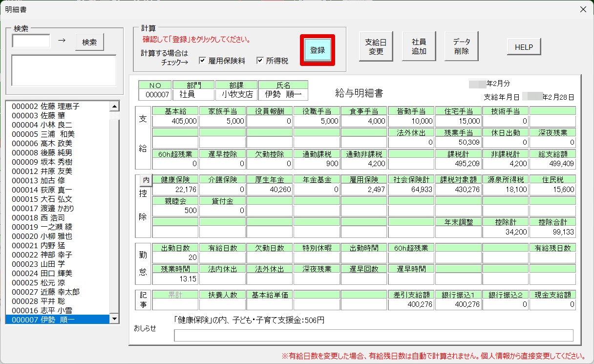The height and width of the screenshot is (364, 594).
Task: Select employee 000013 加古 修
Action: pos(58,180)
